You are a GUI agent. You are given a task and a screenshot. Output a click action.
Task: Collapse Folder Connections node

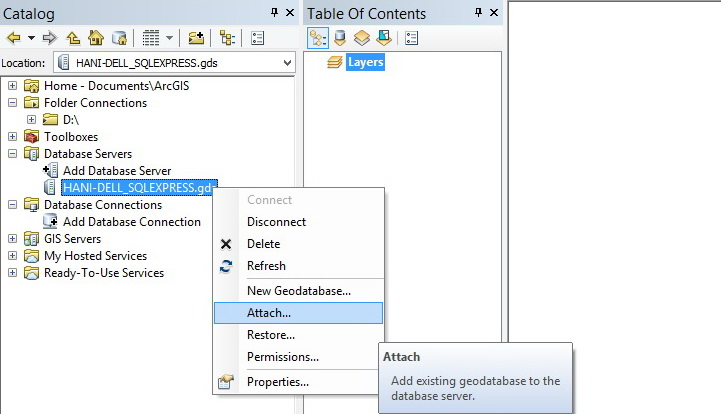click(12, 103)
